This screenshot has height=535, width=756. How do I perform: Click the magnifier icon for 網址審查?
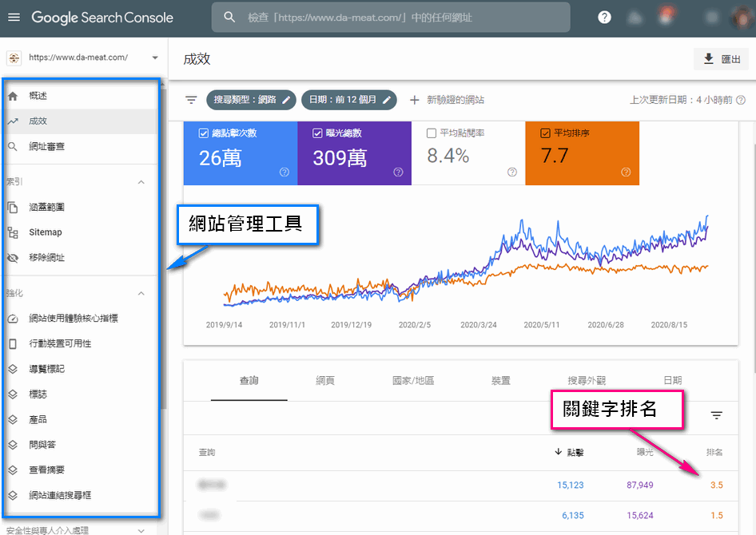(13, 146)
